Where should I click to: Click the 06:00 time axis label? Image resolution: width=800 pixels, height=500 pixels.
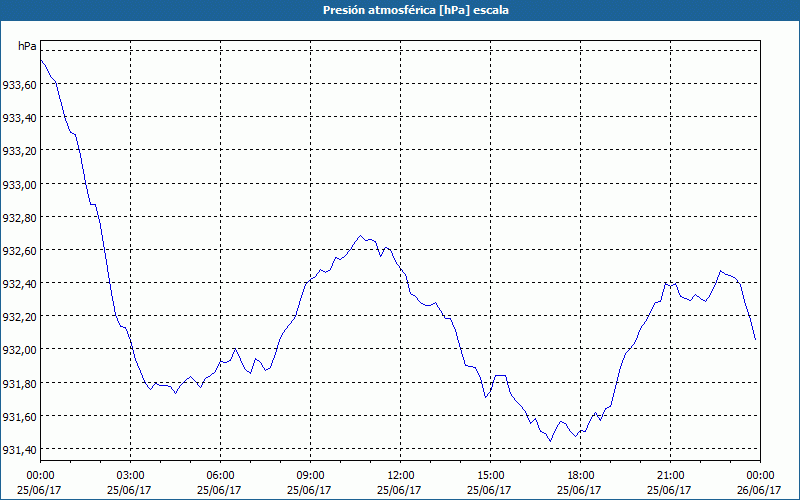(220, 476)
